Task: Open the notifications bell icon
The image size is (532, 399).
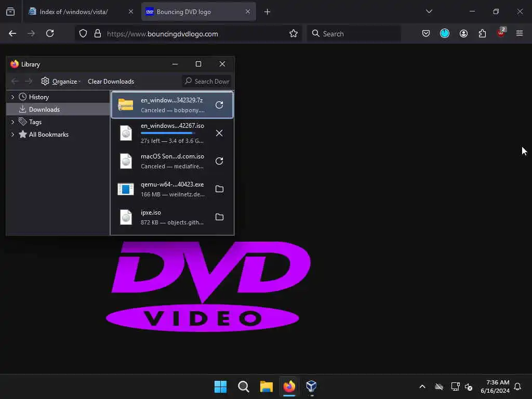Action: click(x=517, y=387)
